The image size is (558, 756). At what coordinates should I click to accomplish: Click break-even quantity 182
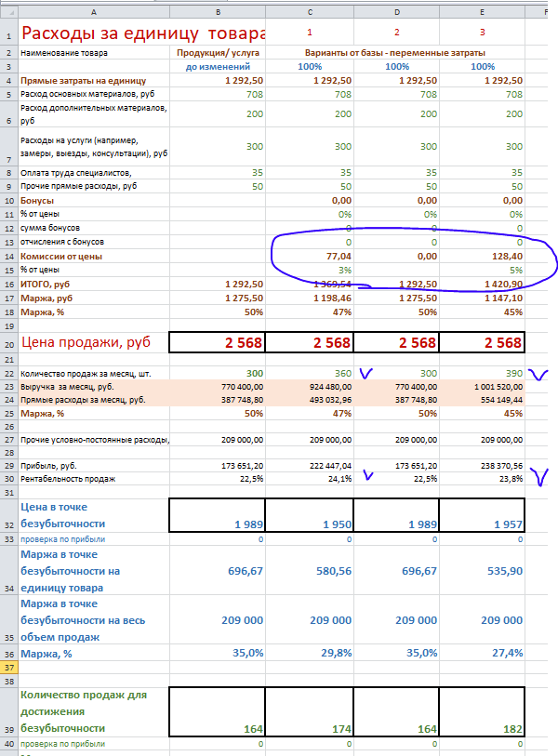click(x=512, y=729)
